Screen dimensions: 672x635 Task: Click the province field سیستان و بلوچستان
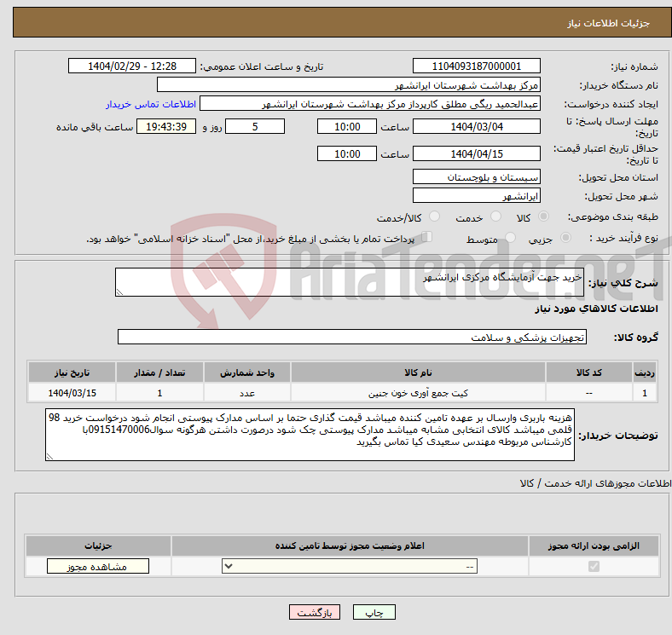click(476, 177)
